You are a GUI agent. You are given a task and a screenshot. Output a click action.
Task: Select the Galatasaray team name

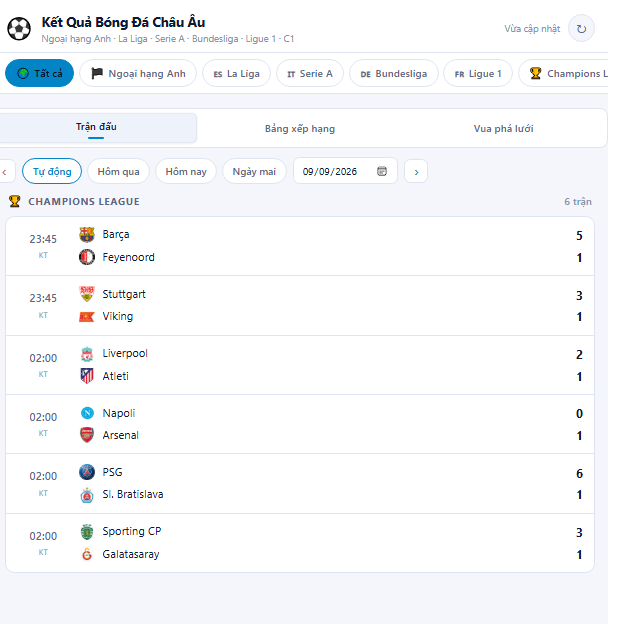[131, 554]
